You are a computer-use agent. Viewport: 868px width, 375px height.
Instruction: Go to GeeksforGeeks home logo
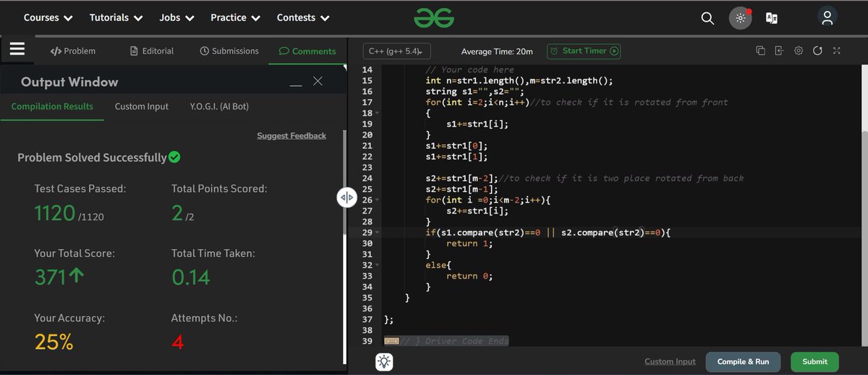coord(434,17)
